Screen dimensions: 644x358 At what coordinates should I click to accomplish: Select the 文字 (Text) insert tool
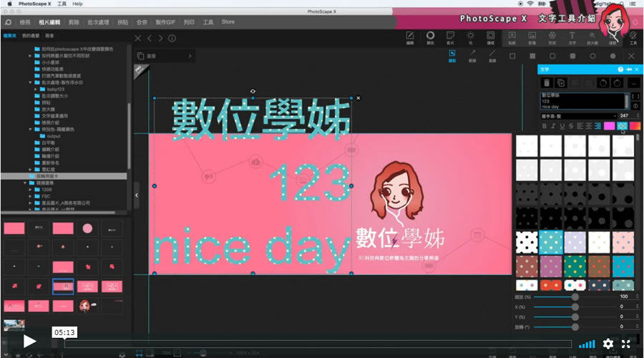coord(572,36)
